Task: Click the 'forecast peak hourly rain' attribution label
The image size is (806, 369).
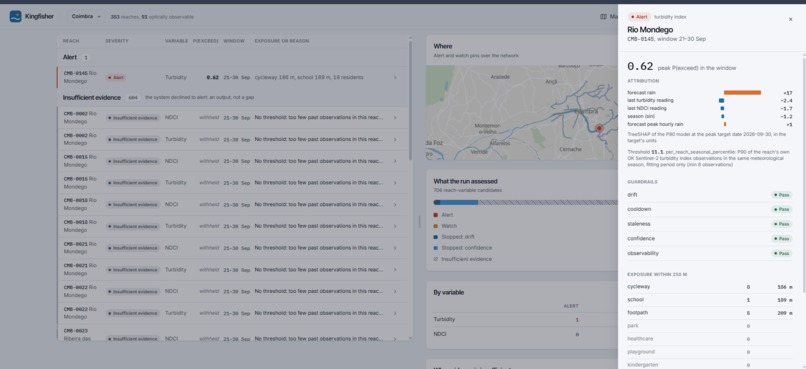Action: point(655,124)
